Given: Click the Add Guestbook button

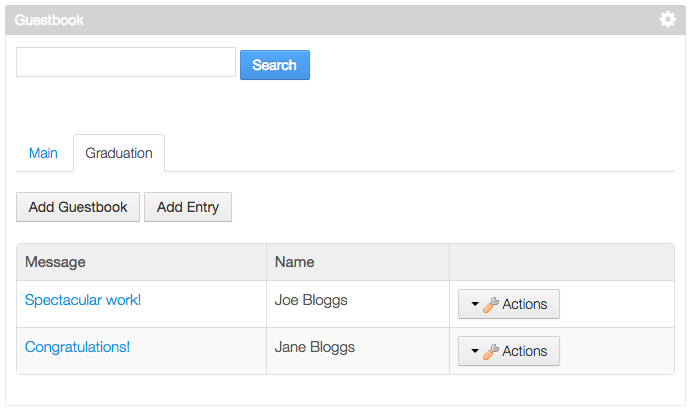Looking at the screenshot, I should [78, 207].
